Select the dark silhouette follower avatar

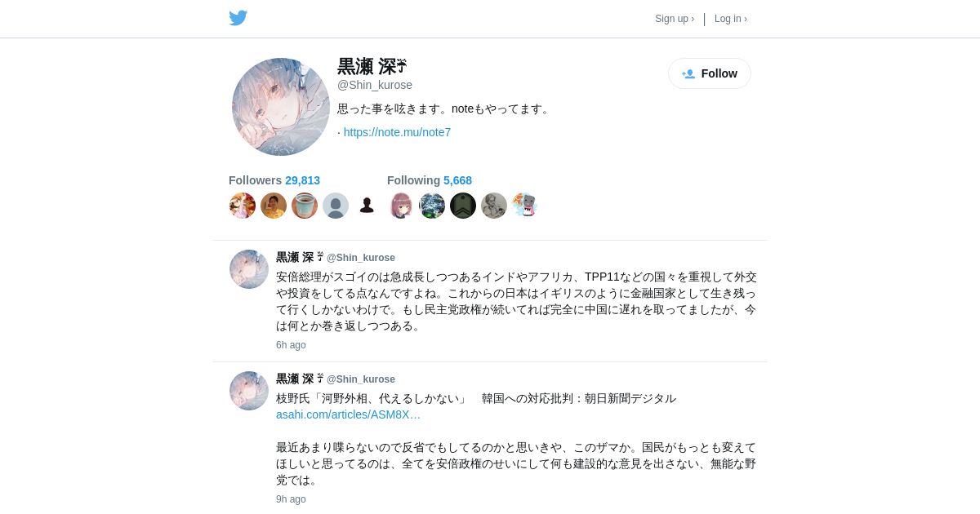(367, 206)
